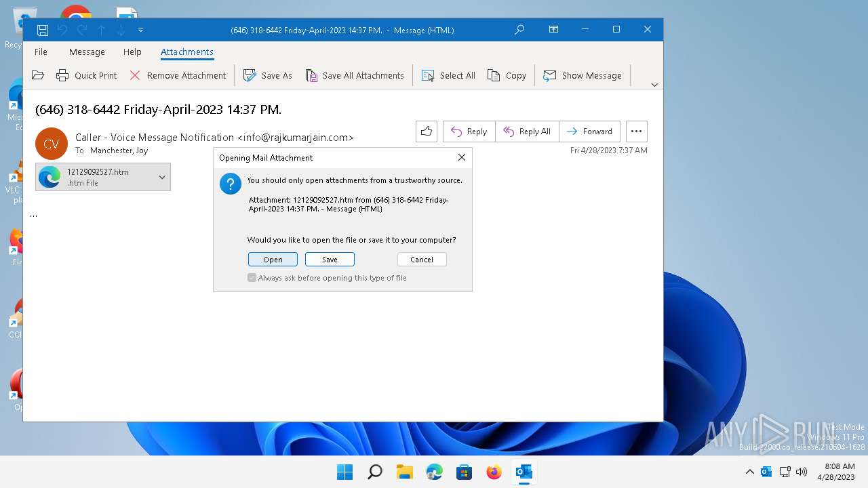Click the taskbar Search icon
This screenshot has height=488, width=868.
pyautogui.click(x=374, y=472)
